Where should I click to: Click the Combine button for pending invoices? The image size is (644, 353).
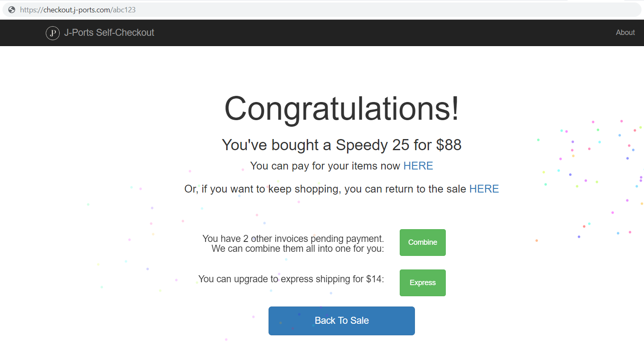point(422,242)
